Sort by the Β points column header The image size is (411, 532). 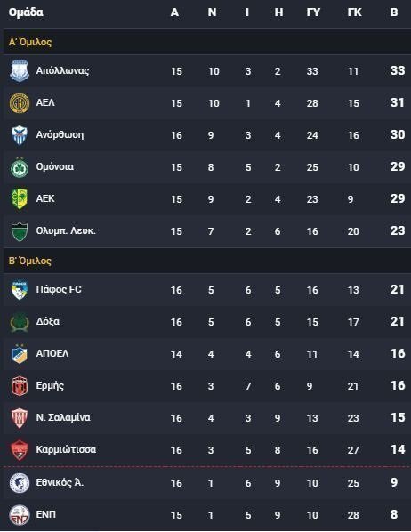click(x=394, y=12)
